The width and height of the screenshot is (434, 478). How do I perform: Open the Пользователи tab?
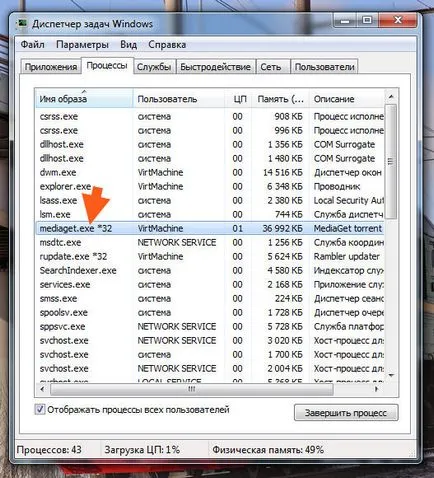click(x=324, y=67)
